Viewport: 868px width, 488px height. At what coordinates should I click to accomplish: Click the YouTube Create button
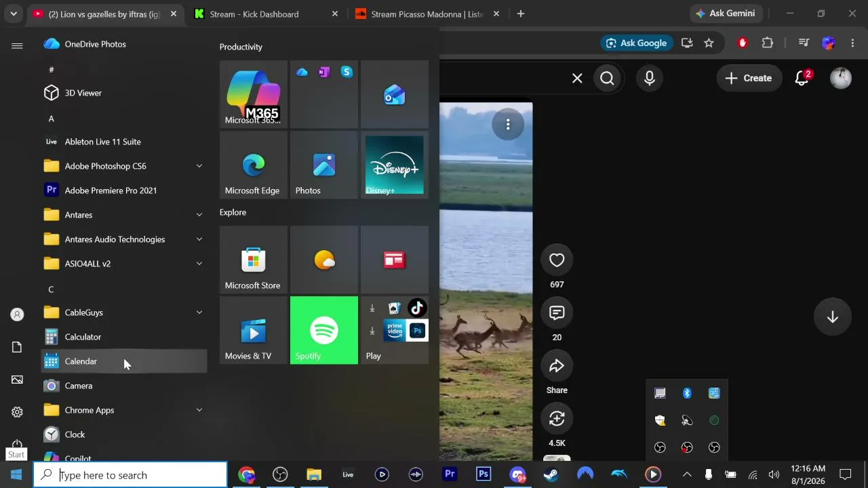748,78
